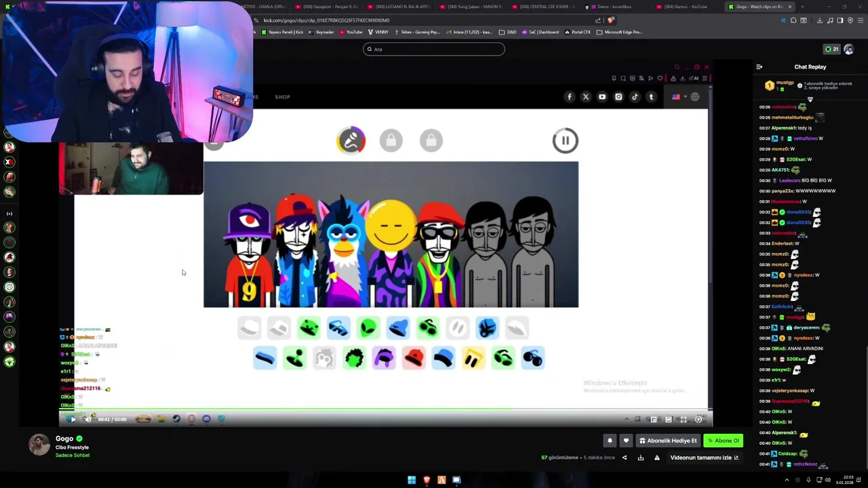Click the browser address bar URL
This screenshot has height=488, width=868.
(x=326, y=20)
